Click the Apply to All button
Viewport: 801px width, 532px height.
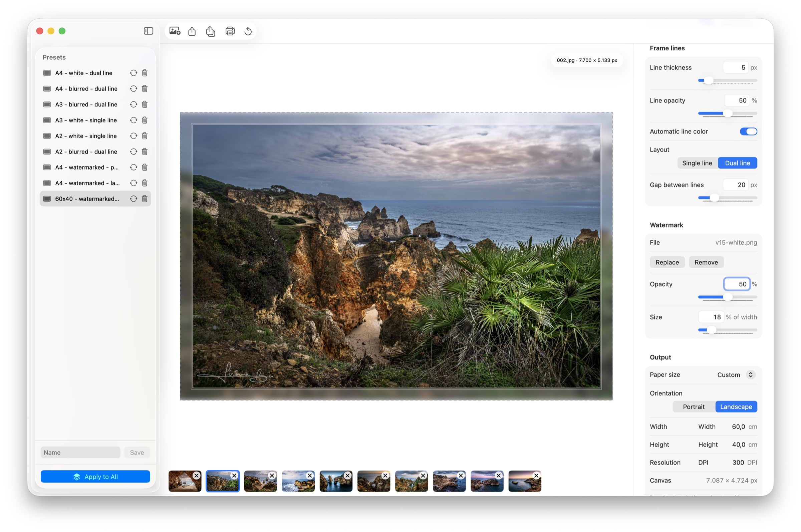tap(95, 477)
